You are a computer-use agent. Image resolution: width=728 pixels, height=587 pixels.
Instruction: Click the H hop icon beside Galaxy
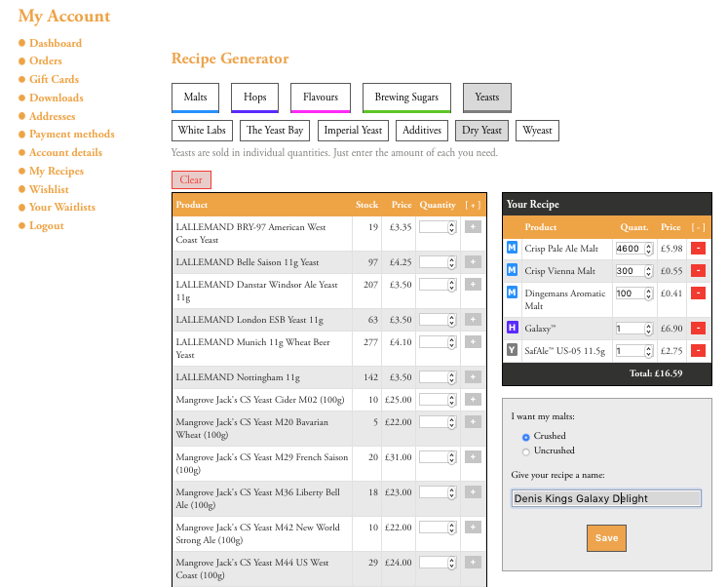pyautogui.click(x=512, y=328)
